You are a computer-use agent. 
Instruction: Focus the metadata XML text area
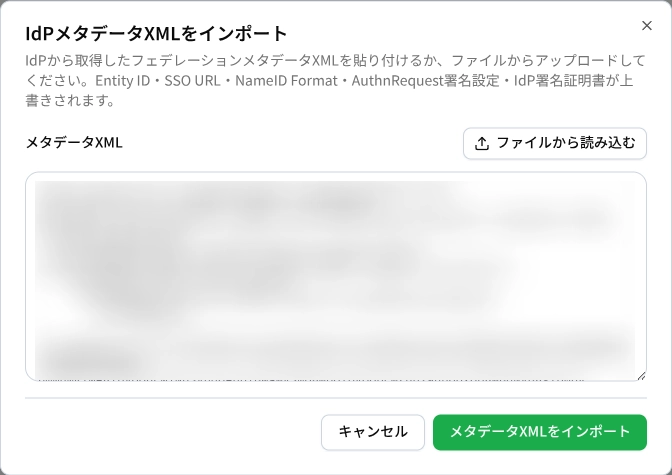pos(336,277)
